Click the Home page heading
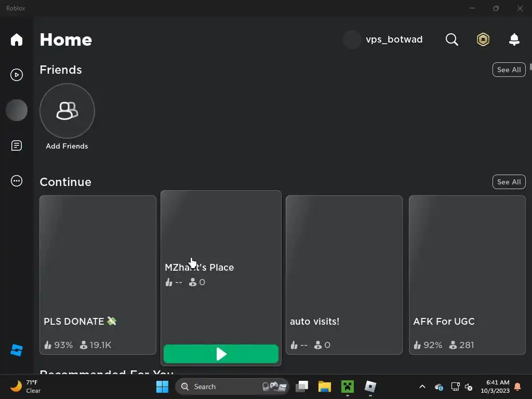The width and height of the screenshot is (532, 399). point(66,39)
